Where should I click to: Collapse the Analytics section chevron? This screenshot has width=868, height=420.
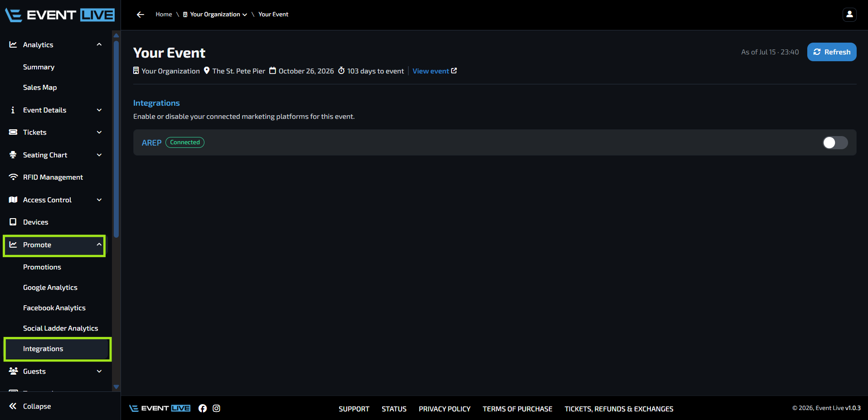[99, 44]
